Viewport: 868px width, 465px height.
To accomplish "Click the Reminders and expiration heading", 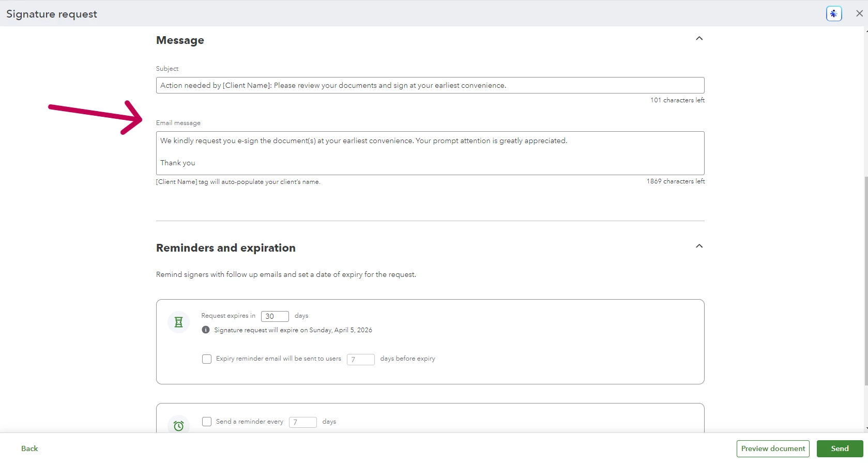I will pyautogui.click(x=226, y=248).
